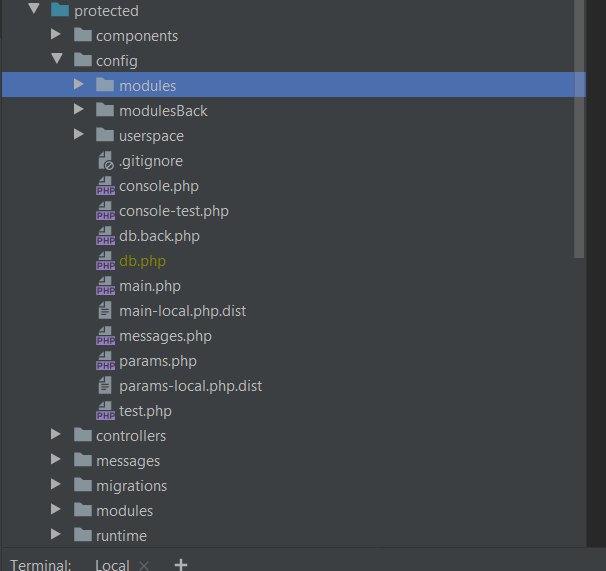606x571 pixels.
Task: Expand the userspace folder arrow
Action: click(78, 134)
